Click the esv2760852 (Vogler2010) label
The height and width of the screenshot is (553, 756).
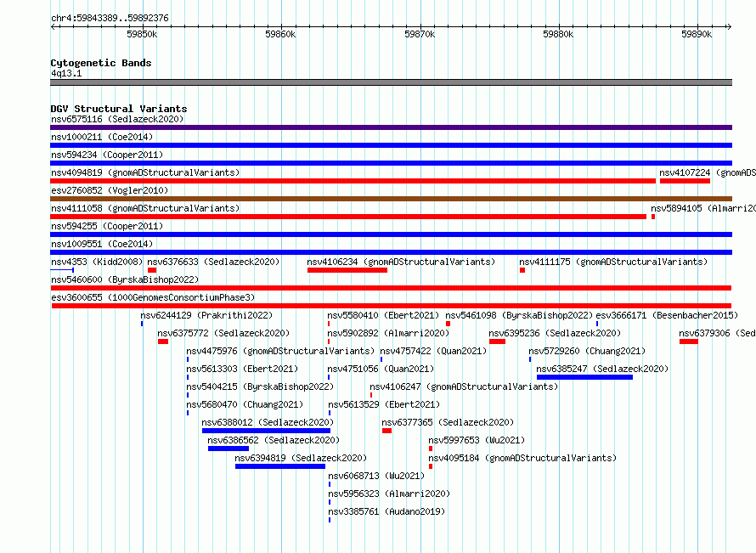110,190
